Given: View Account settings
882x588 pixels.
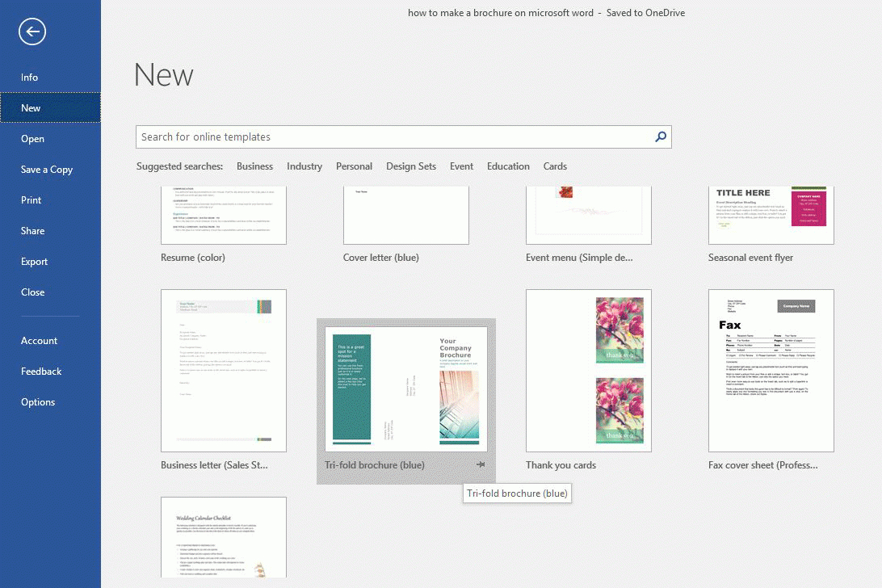Looking at the screenshot, I should coord(39,340).
